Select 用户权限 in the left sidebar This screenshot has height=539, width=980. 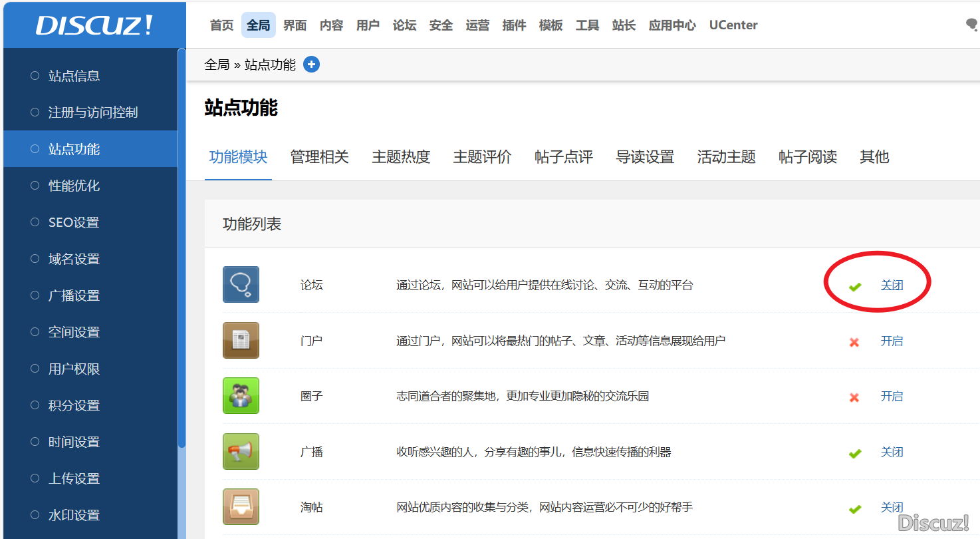74,369
